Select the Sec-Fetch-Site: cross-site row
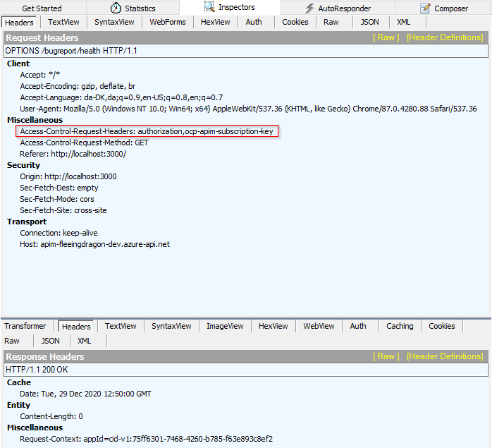The image size is (492, 448). pos(63,210)
